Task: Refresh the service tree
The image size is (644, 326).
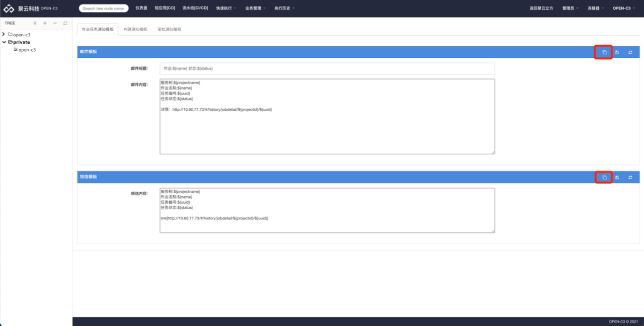Action: 65,23
